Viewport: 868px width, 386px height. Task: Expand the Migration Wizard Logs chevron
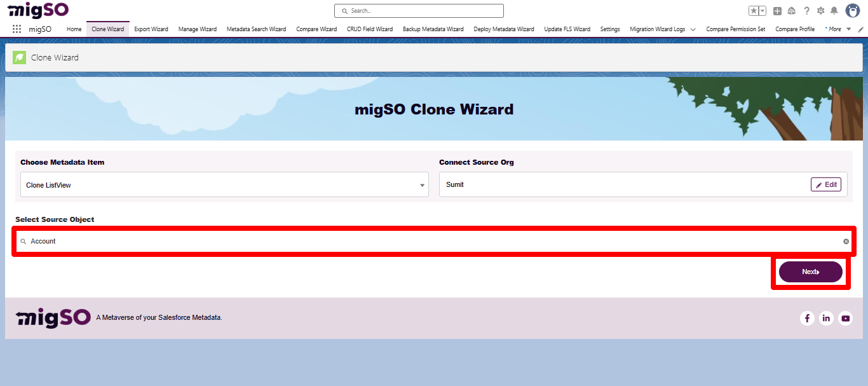pyautogui.click(x=693, y=29)
